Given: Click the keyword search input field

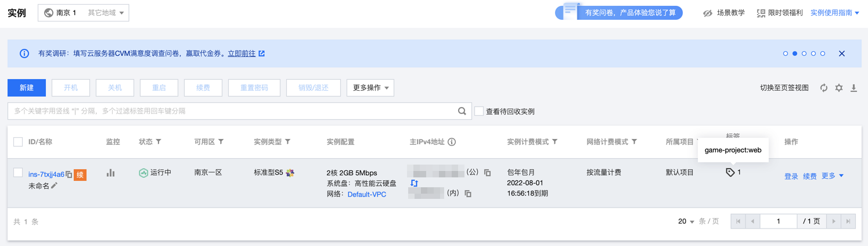Looking at the screenshot, I should (x=232, y=111).
